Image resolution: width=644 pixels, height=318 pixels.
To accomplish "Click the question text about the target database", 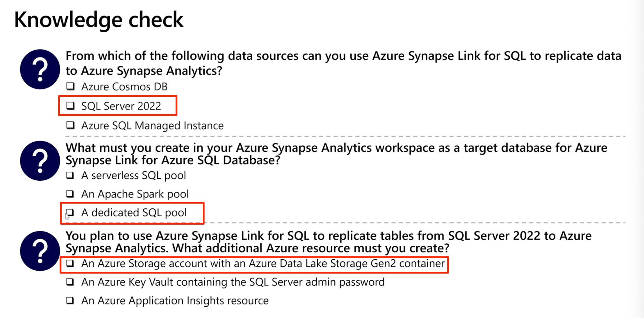I will [336, 154].
